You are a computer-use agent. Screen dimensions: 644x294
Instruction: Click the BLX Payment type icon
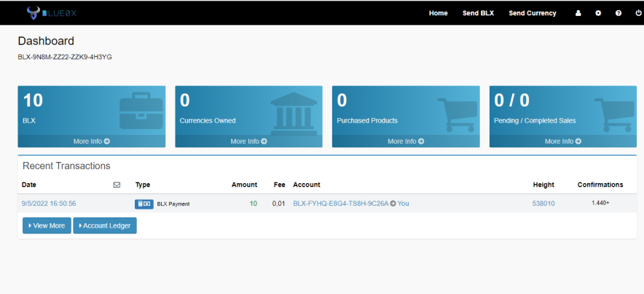pos(144,204)
